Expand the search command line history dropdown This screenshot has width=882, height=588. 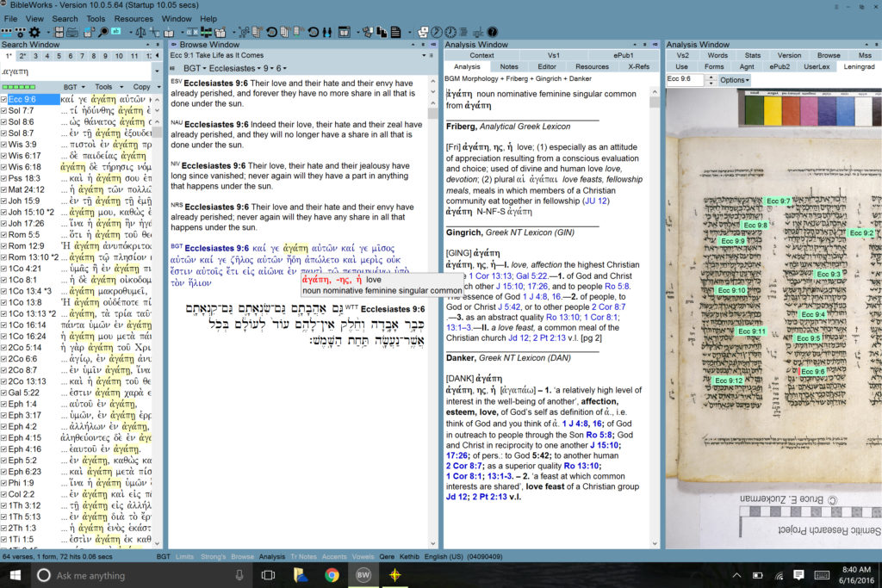[157, 71]
